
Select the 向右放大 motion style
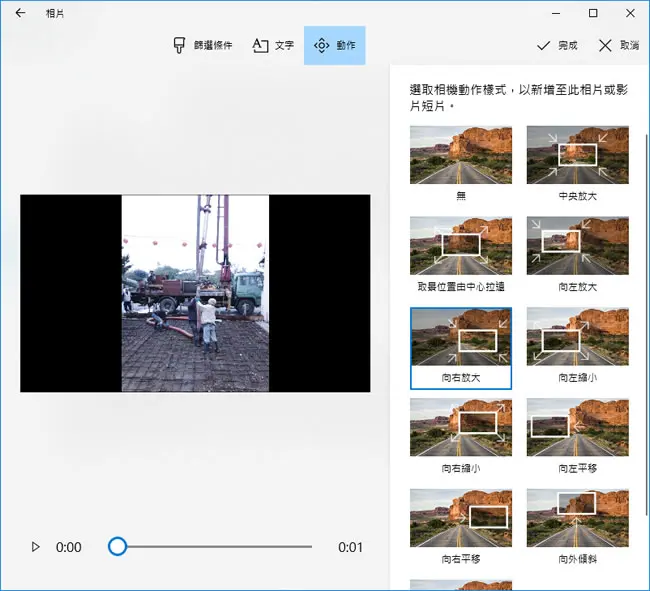point(461,348)
